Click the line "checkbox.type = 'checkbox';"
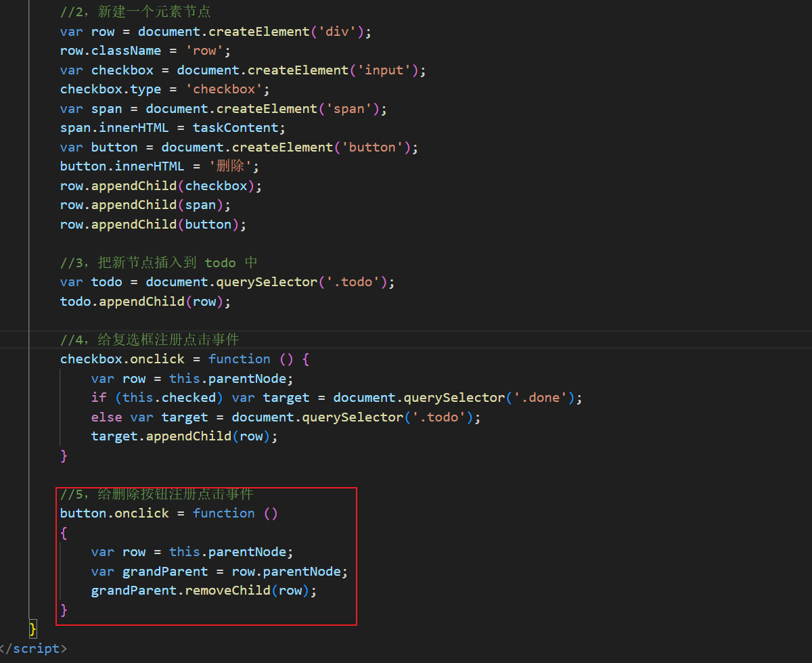 [x=165, y=89]
